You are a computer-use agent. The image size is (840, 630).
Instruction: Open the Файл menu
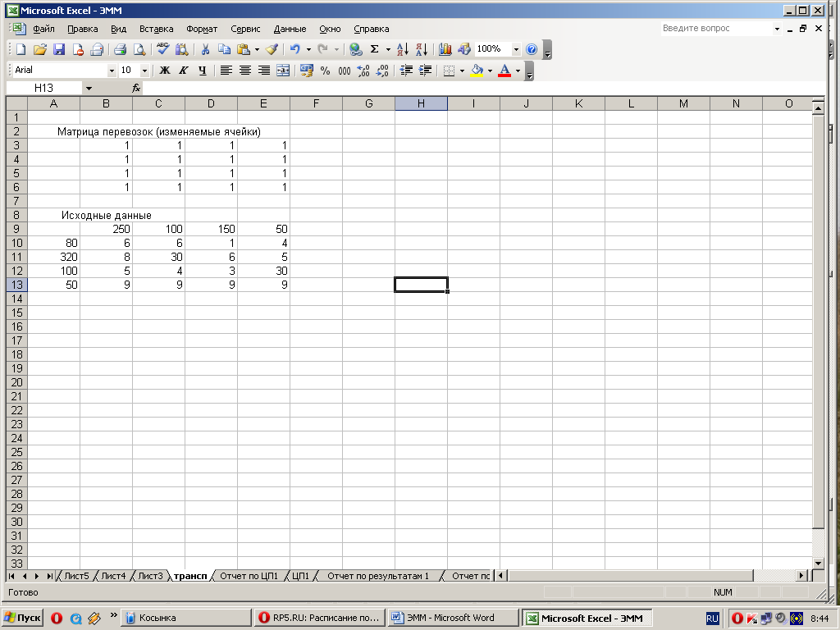coord(43,29)
